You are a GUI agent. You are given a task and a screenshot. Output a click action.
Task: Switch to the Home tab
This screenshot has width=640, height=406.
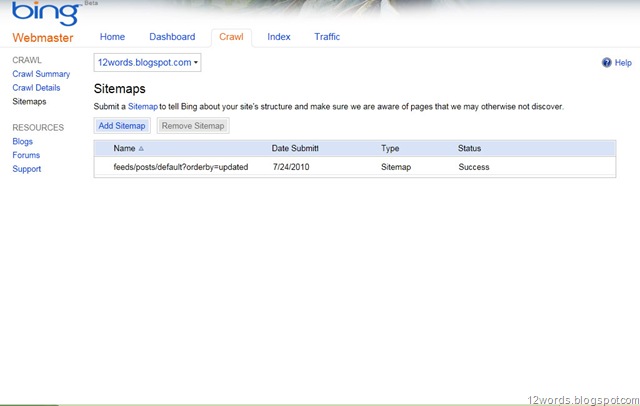pyautogui.click(x=112, y=37)
